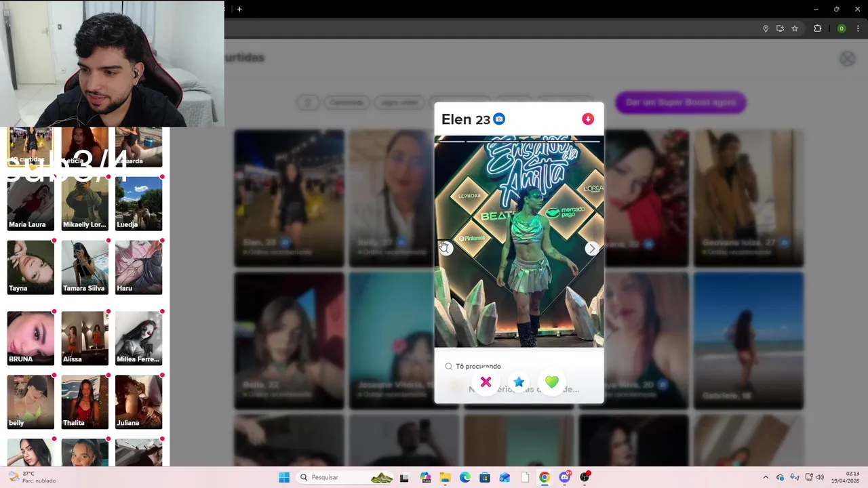Open the weather widget showing 27°C
The width and height of the screenshot is (868, 488).
32,477
